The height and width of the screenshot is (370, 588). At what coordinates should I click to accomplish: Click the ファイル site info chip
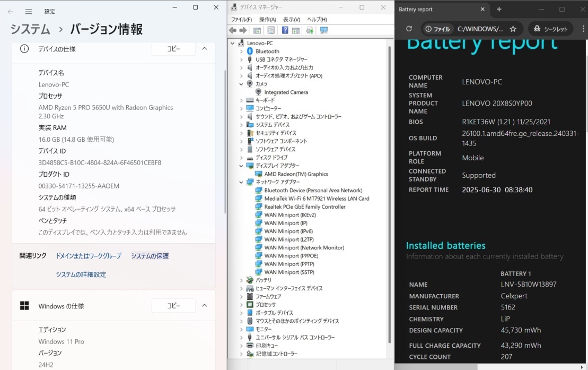point(437,29)
